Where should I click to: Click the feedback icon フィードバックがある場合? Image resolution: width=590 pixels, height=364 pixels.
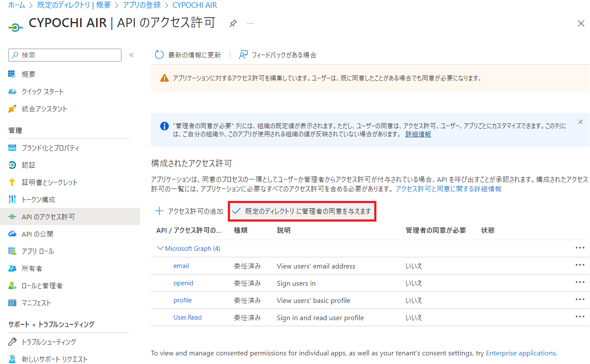[243, 55]
